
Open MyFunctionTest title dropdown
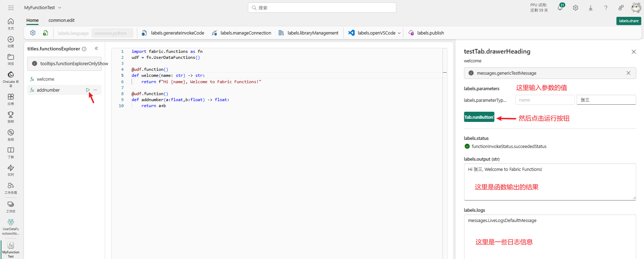coord(60,7)
